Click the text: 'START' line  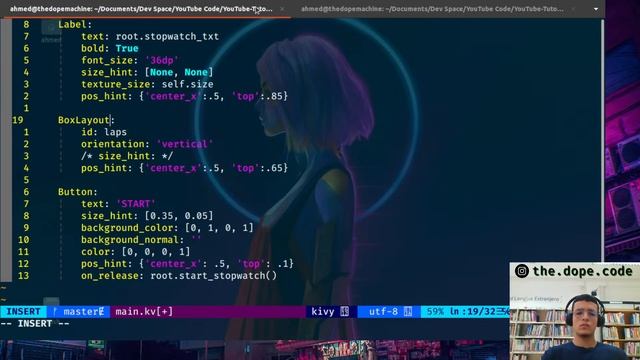point(118,204)
